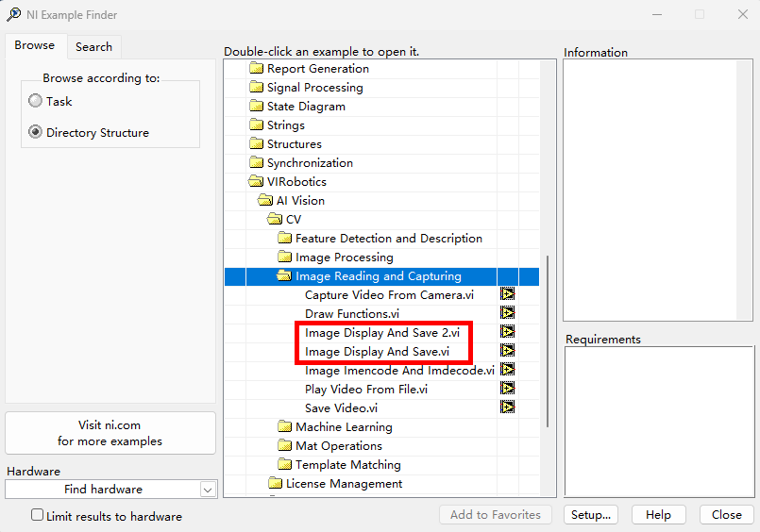
Task: Select Image Imencode And Imdecode.vi example
Action: tap(398, 371)
